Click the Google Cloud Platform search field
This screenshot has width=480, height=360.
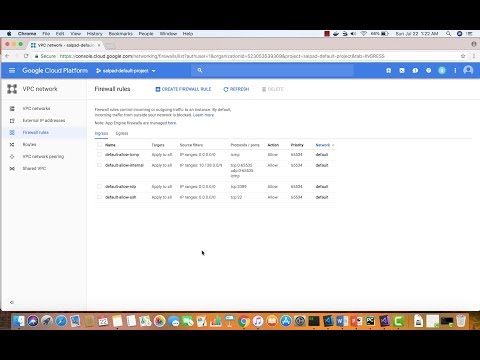pyautogui.click(x=272, y=70)
